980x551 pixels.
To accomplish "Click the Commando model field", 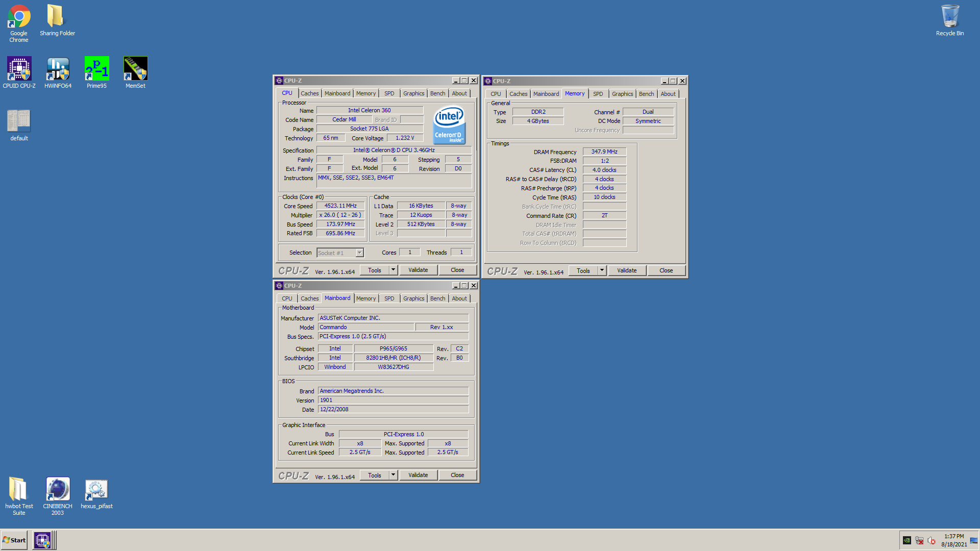I will pyautogui.click(x=365, y=327).
